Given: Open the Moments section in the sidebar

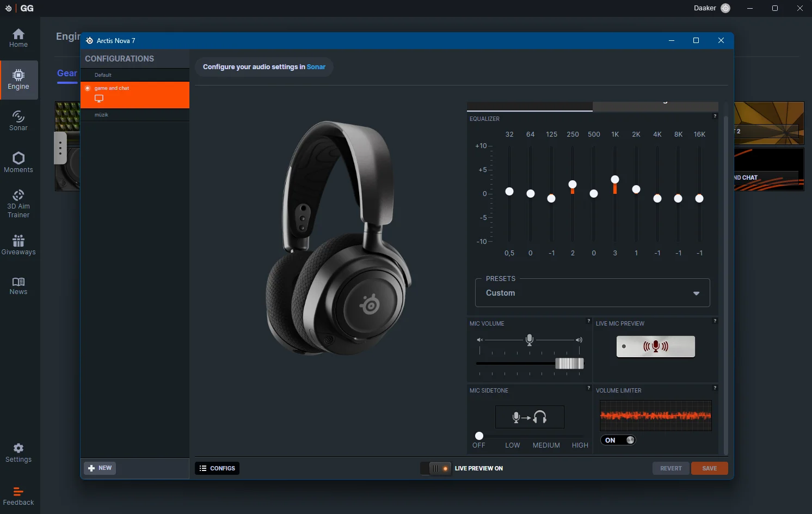Looking at the screenshot, I should coord(19,162).
